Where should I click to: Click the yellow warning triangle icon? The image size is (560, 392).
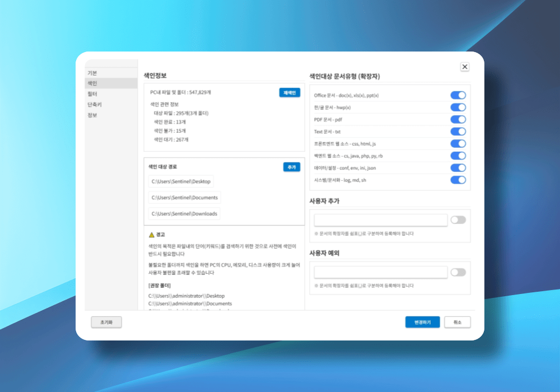tap(151, 235)
